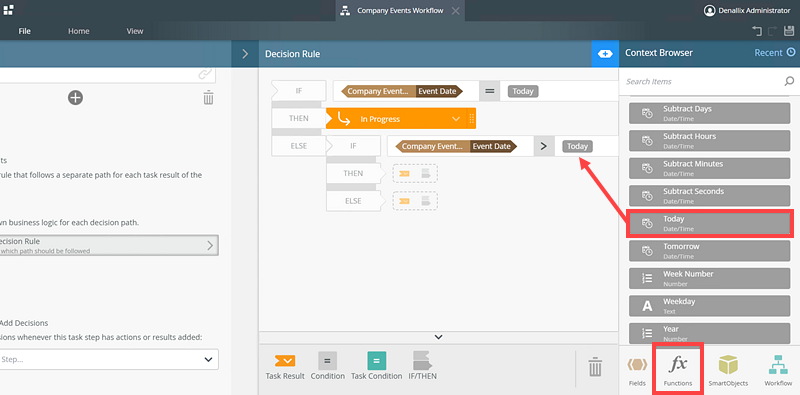Click the empty nested THEN placeholder
Image resolution: width=800 pixels, height=395 pixels.
(x=415, y=174)
